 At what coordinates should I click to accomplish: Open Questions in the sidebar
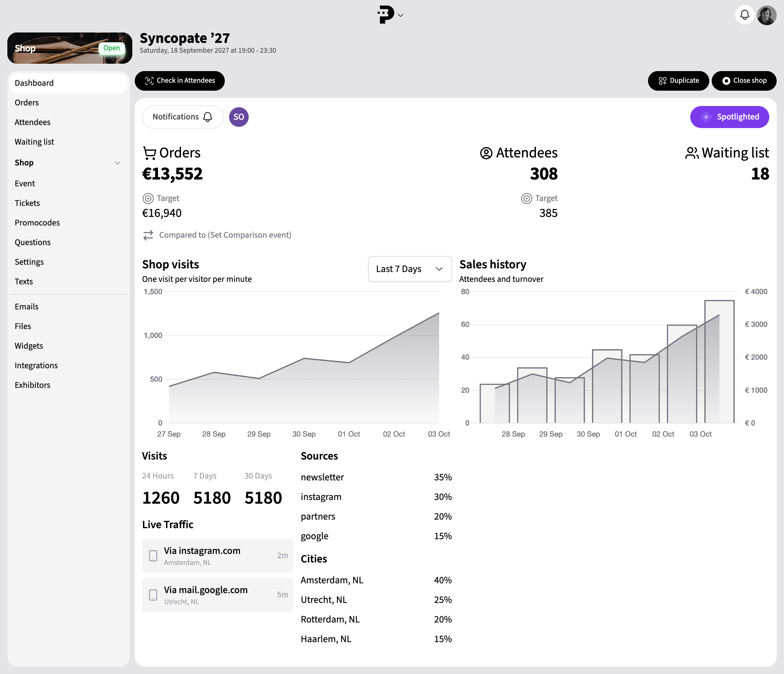(x=68, y=243)
